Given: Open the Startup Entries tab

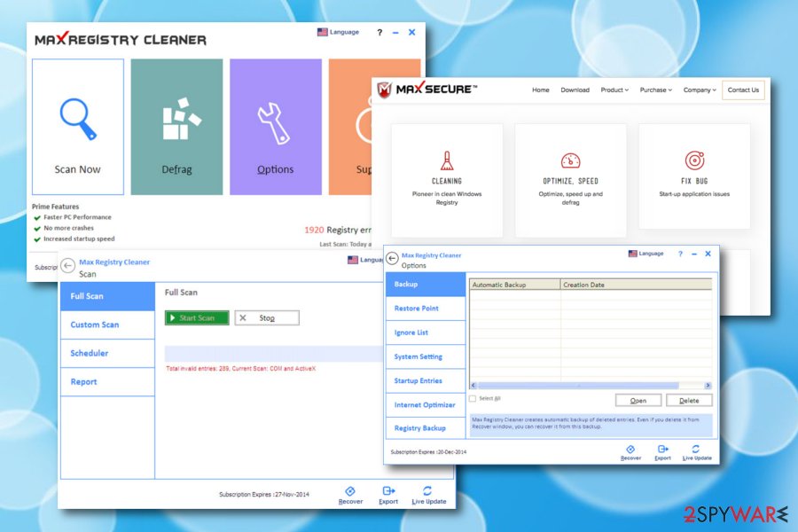Looking at the screenshot, I should click(426, 380).
